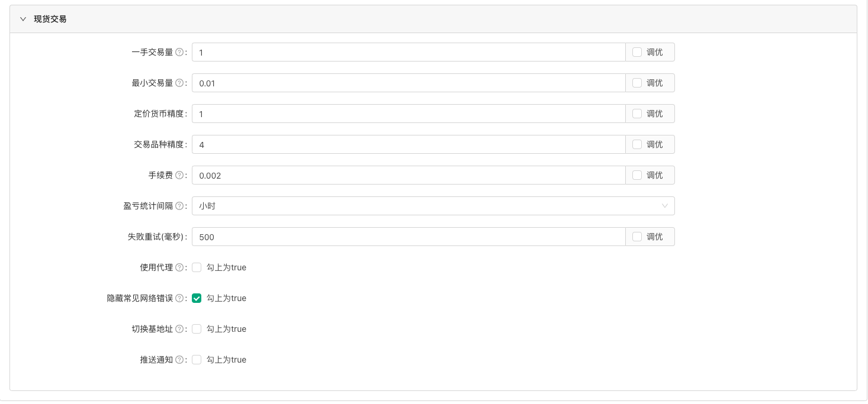This screenshot has width=868, height=404.
Task: Click help icon next to 一手交易量
Action: pyautogui.click(x=179, y=52)
